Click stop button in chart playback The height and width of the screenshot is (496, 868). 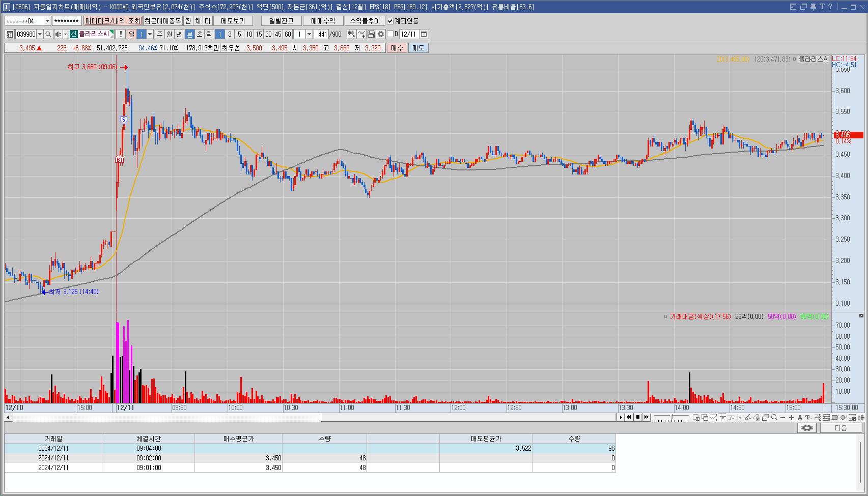(638, 417)
